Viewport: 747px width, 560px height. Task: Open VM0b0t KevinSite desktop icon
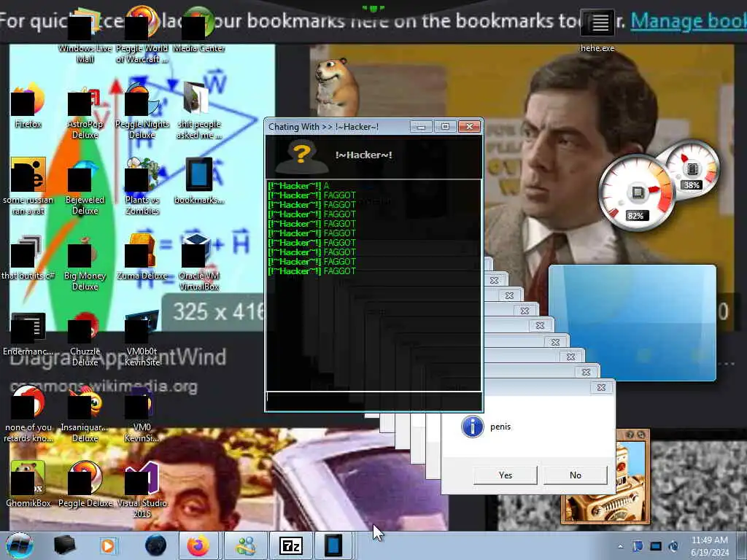tap(142, 339)
